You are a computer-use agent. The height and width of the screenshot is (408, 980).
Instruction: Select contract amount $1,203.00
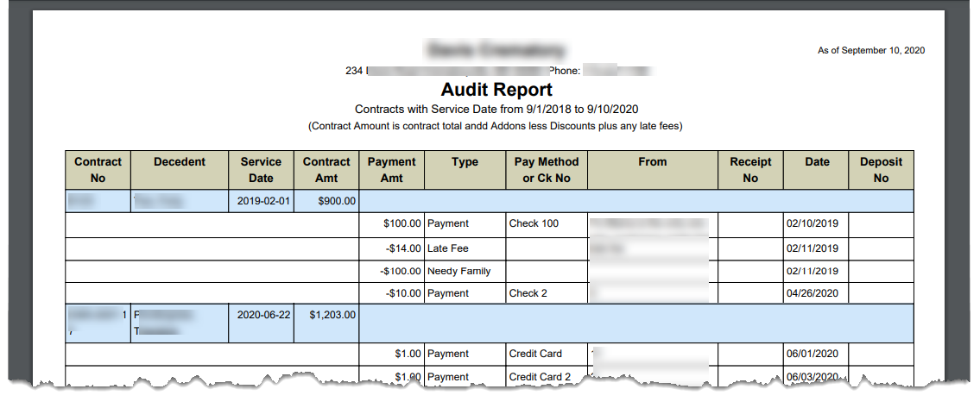click(x=332, y=315)
